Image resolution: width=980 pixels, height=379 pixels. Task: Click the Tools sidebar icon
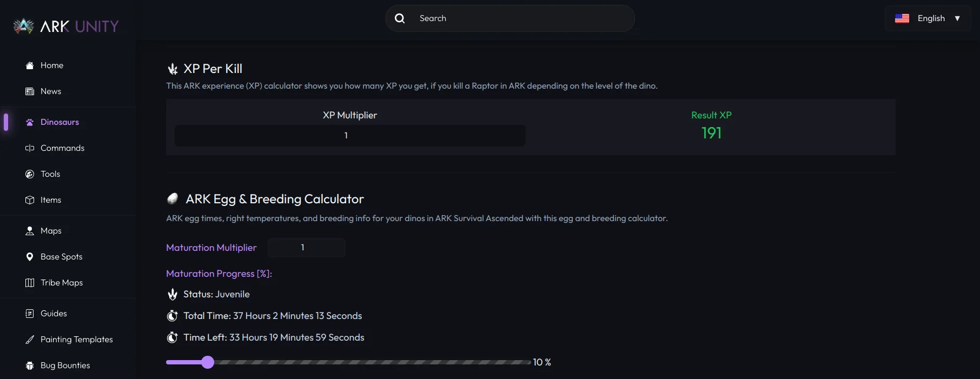pos(30,174)
